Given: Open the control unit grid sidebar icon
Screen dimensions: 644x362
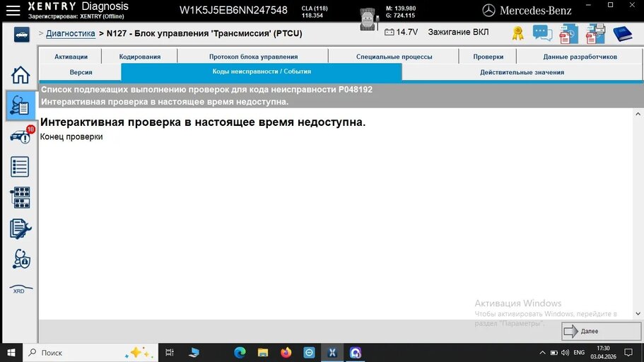Looking at the screenshot, I should (20, 198).
